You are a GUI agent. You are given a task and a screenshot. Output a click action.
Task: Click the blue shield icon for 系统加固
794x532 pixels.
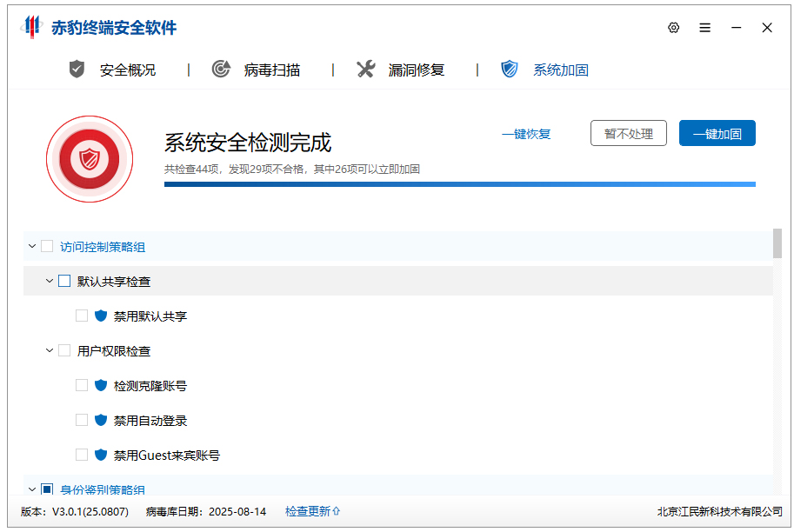coord(510,69)
